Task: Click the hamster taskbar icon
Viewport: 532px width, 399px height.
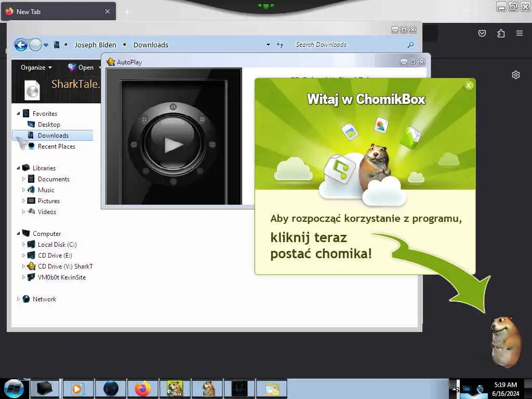Action: click(x=208, y=389)
